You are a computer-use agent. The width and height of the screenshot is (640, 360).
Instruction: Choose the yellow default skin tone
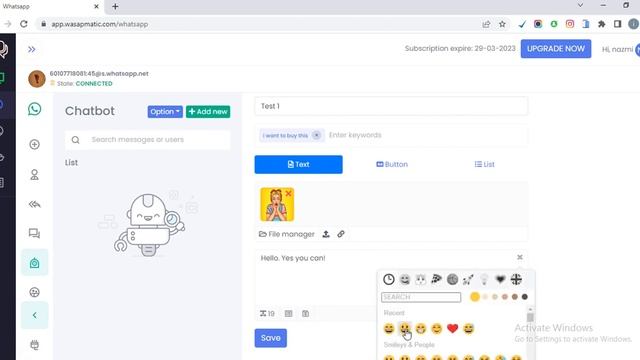475,297
